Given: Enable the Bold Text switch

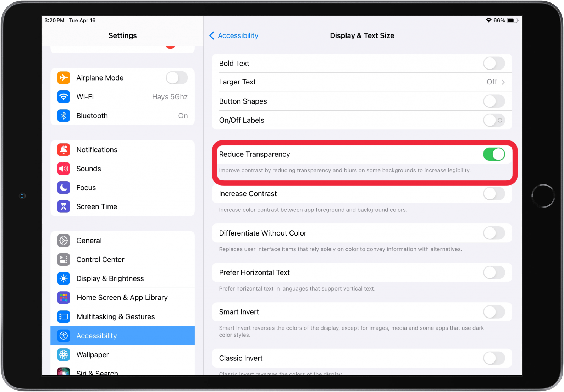Looking at the screenshot, I should pyautogui.click(x=494, y=64).
